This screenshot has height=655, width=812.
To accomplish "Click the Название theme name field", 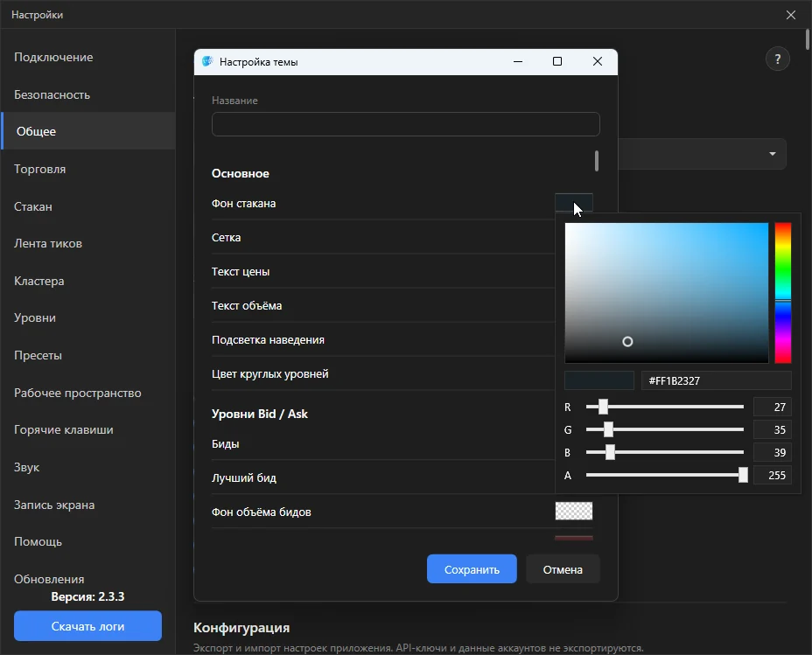I will (x=406, y=124).
